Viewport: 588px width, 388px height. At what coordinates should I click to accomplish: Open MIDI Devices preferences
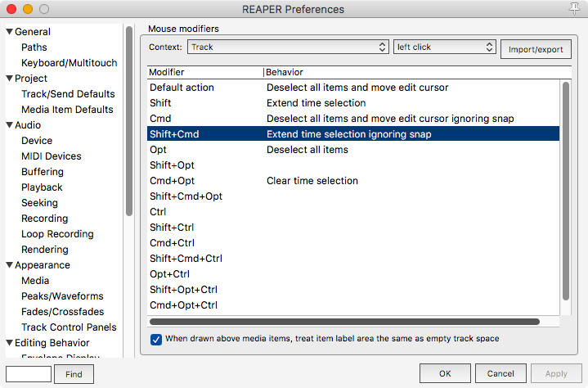click(x=52, y=156)
